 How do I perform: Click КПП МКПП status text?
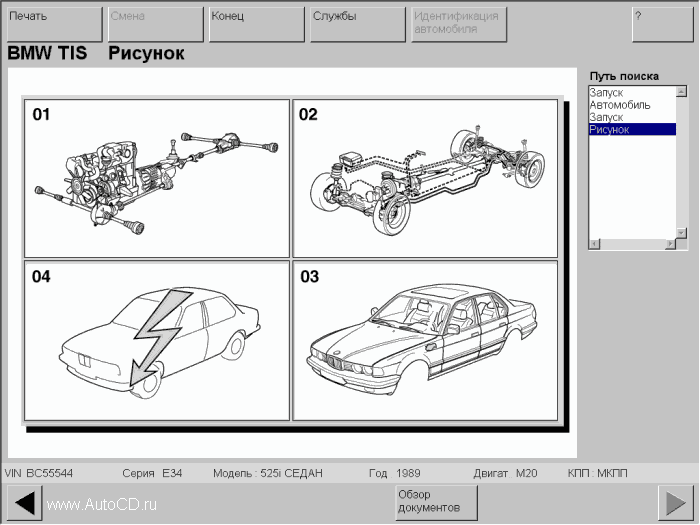coord(597,473)
